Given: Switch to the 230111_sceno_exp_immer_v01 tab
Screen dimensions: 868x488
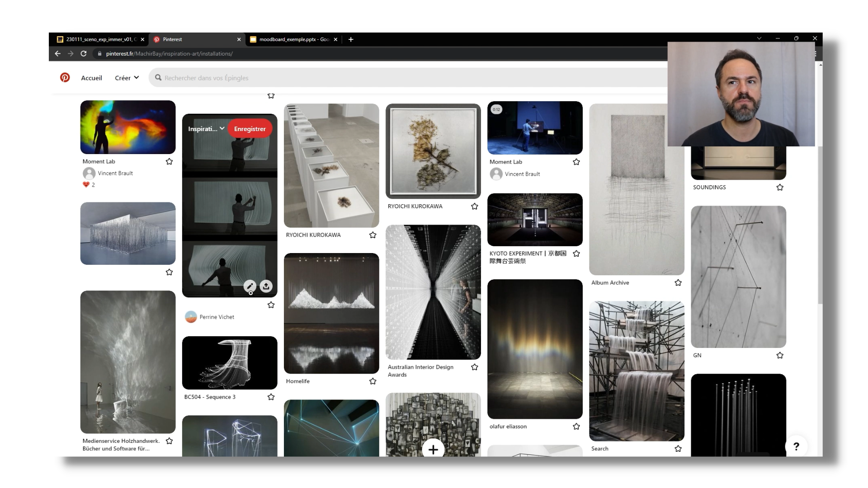Looking at the screenshot, I should coord(100,39).
